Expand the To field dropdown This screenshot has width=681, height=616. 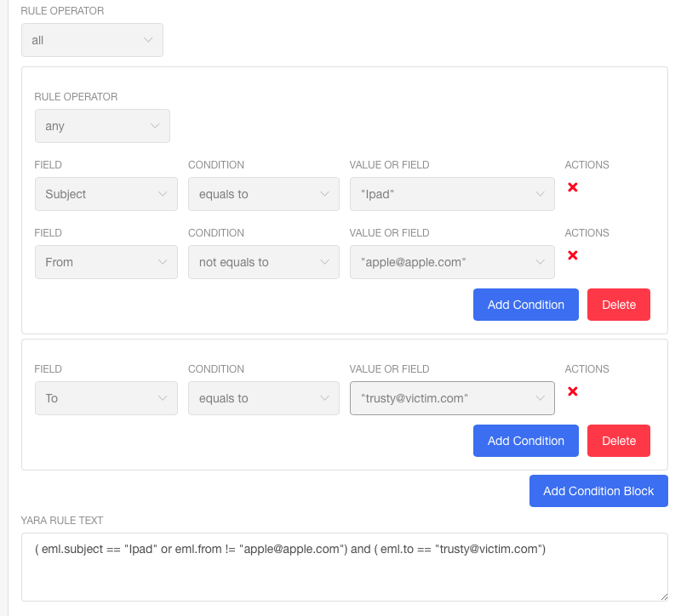click(x=106, y=398)
